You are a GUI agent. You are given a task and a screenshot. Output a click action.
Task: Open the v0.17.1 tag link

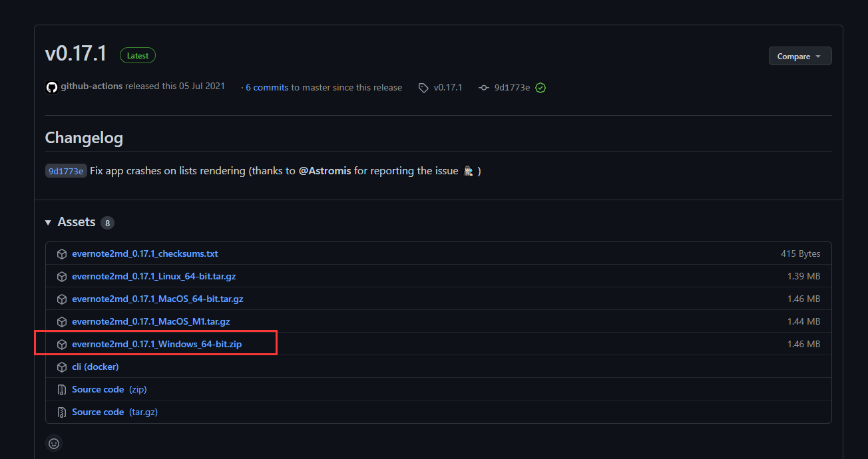pyautogui.click(x=448, y=87)
